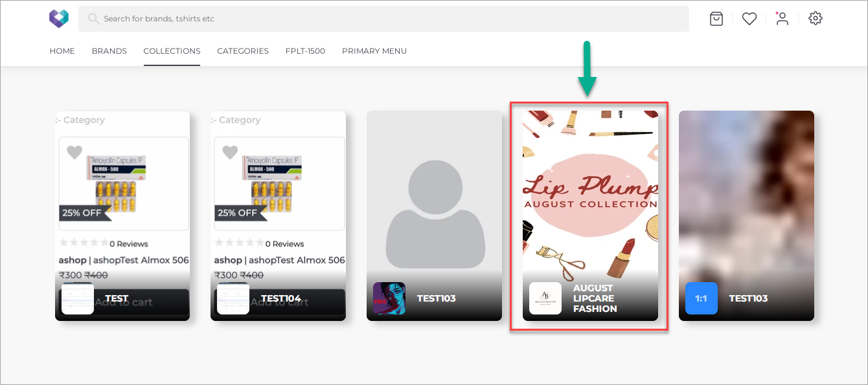
Task: Open the BRANDS menu item
Action: pos(109,51)
